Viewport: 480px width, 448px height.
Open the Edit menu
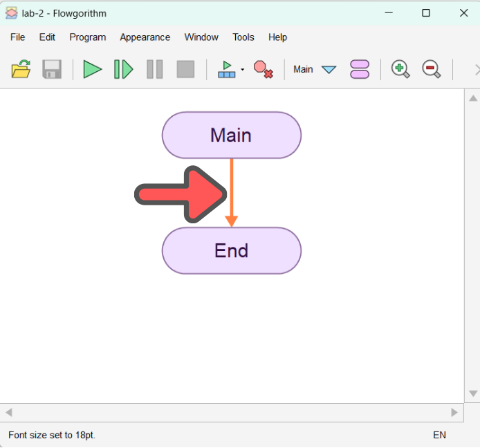(47, 37)
